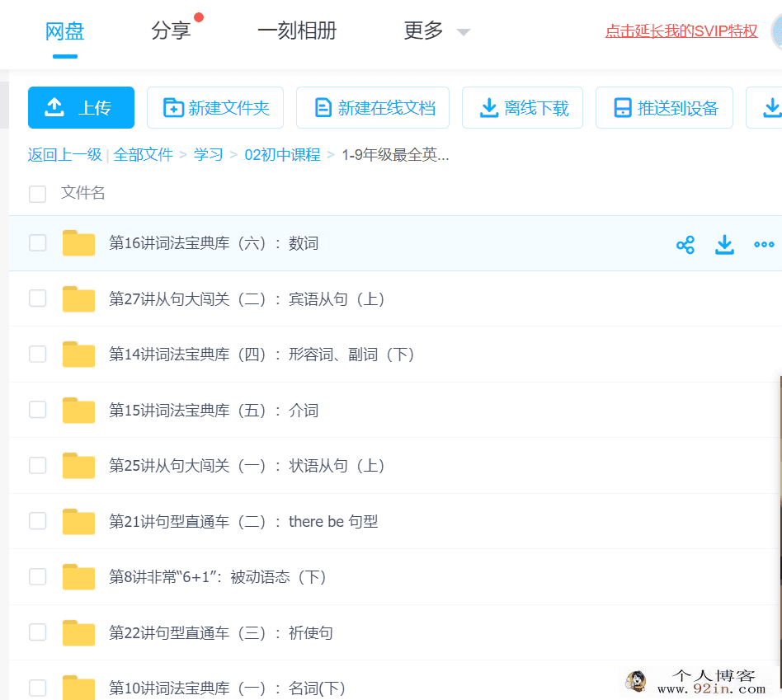Open folder 第22讲句型直通车（三）：祈使句
Image resolution: width=782 pixels, height=700 pixels.
pos(221,632)
